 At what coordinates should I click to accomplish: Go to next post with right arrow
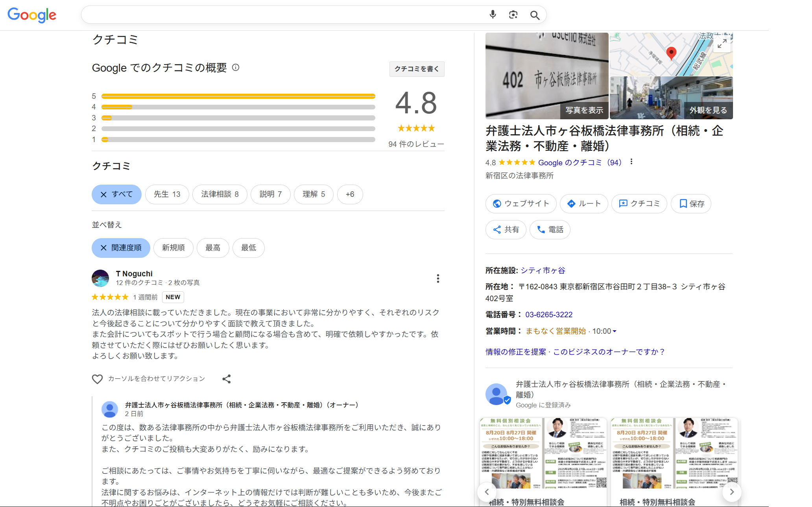click(732, 492)
